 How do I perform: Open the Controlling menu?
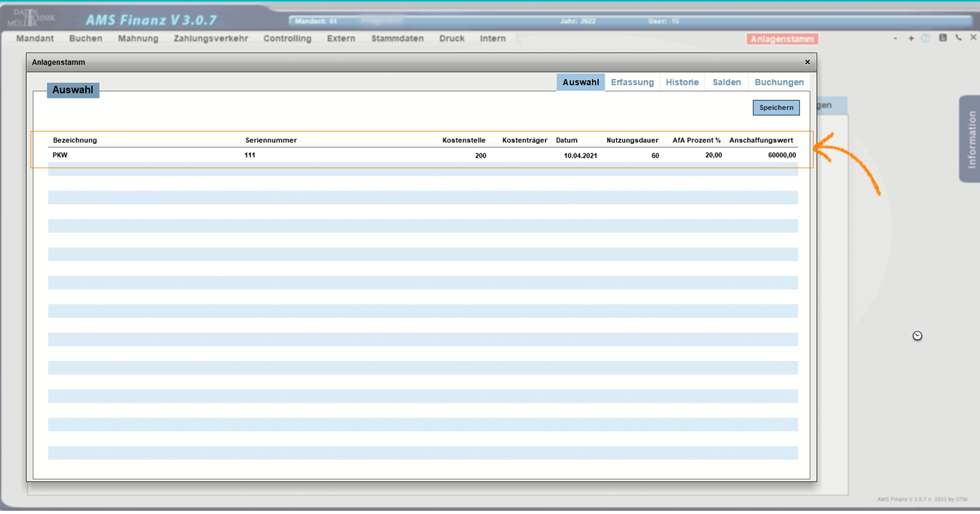coord(287,39)
